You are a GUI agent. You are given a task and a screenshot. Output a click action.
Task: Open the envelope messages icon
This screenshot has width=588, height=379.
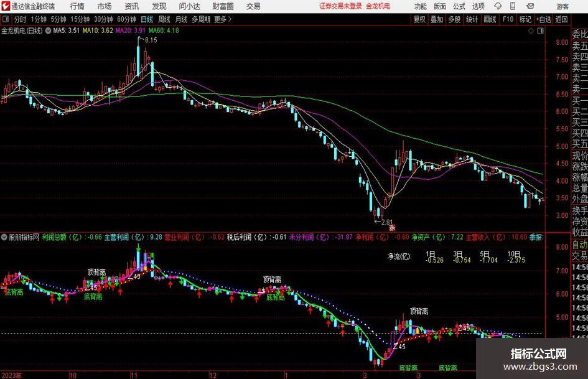pyautogui.click(x=530, y=6)
